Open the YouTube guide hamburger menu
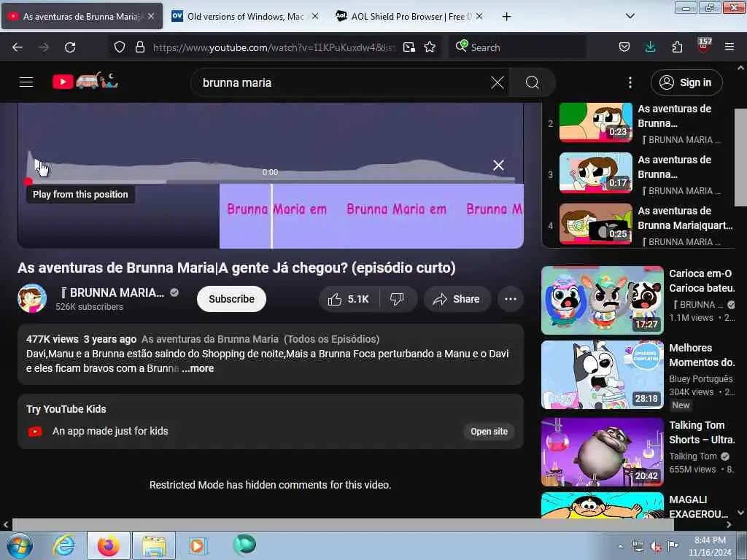The image size is (747, 560). [26, 82]
